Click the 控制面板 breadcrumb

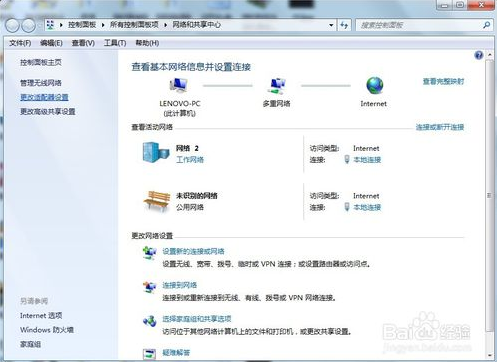point(82,25)
